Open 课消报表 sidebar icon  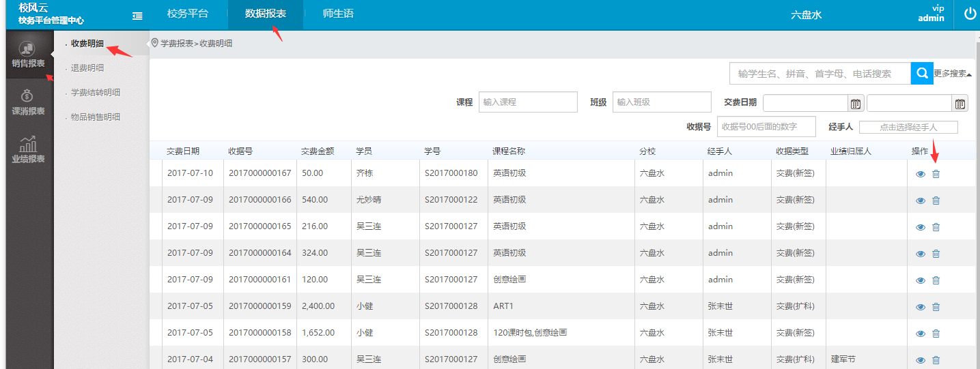click(x=29, y=102)
